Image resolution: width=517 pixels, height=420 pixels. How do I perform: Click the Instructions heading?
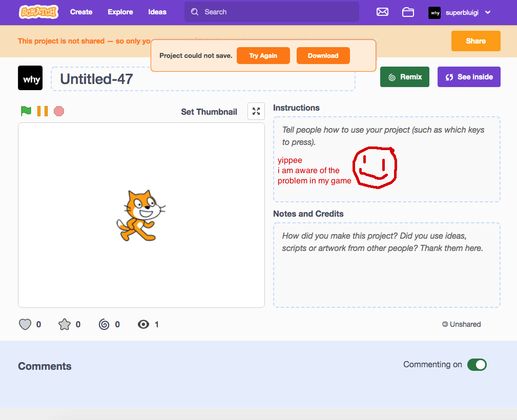coord(297,108)
